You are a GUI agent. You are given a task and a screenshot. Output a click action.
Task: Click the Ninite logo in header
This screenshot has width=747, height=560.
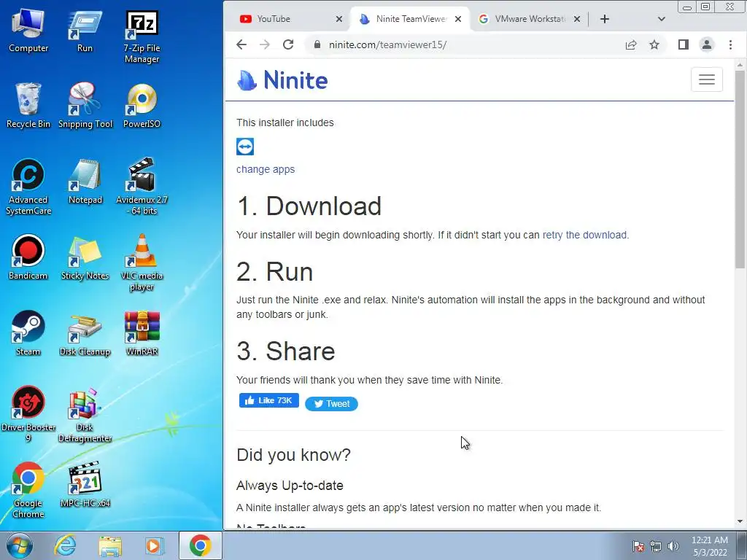(282, 80)
